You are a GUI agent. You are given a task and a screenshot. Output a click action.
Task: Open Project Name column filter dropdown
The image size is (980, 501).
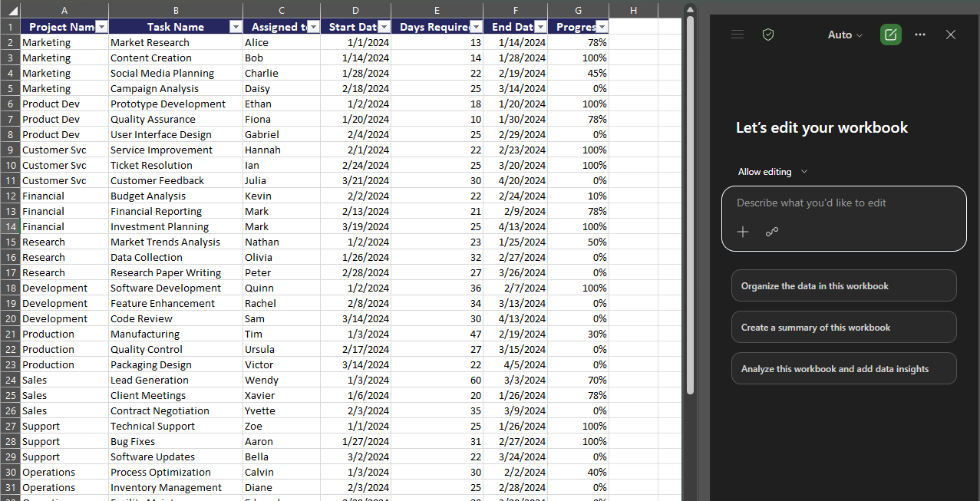pyautogui.click(x=101, y=27)
